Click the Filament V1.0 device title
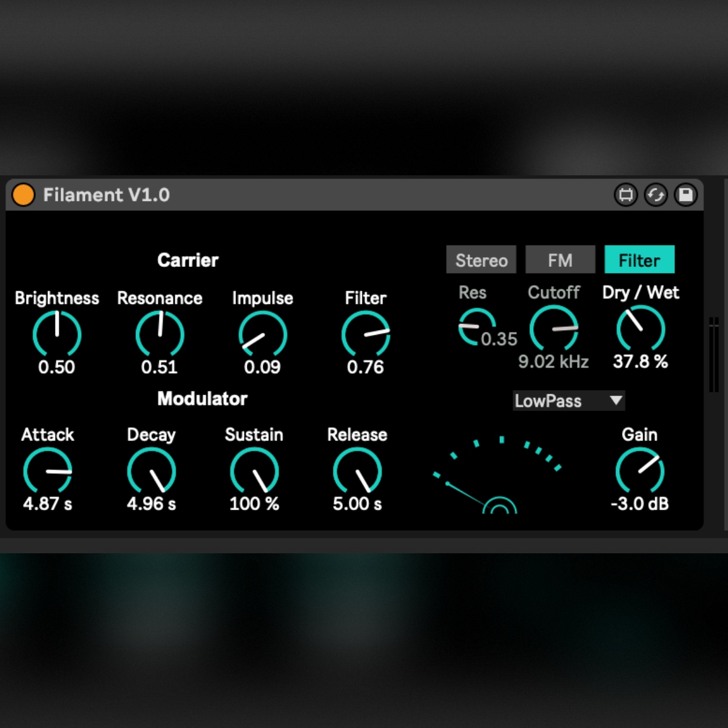728x728 pixels. (106, 195)
